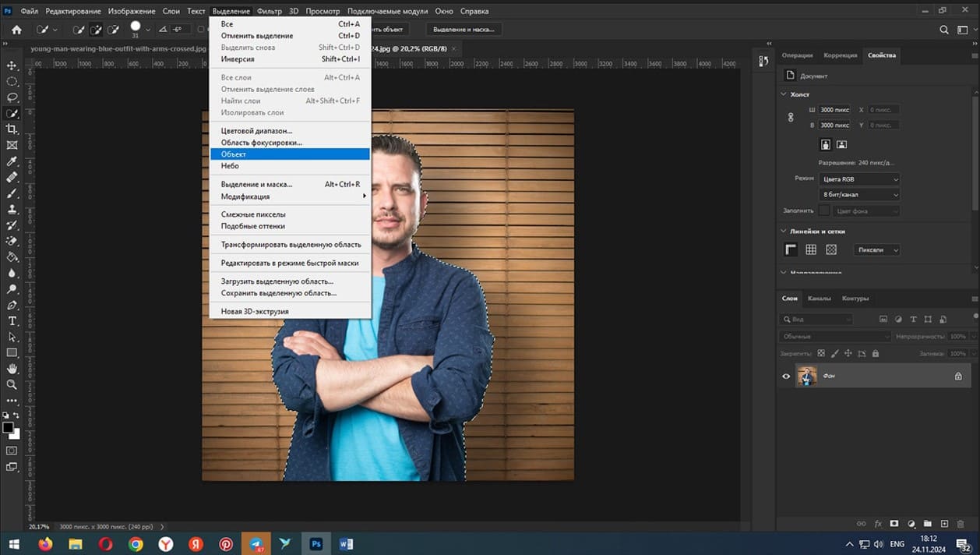Toggle lock transparent pixels icon
This screenshot has width=980, height=555.
tap(821, 353)
